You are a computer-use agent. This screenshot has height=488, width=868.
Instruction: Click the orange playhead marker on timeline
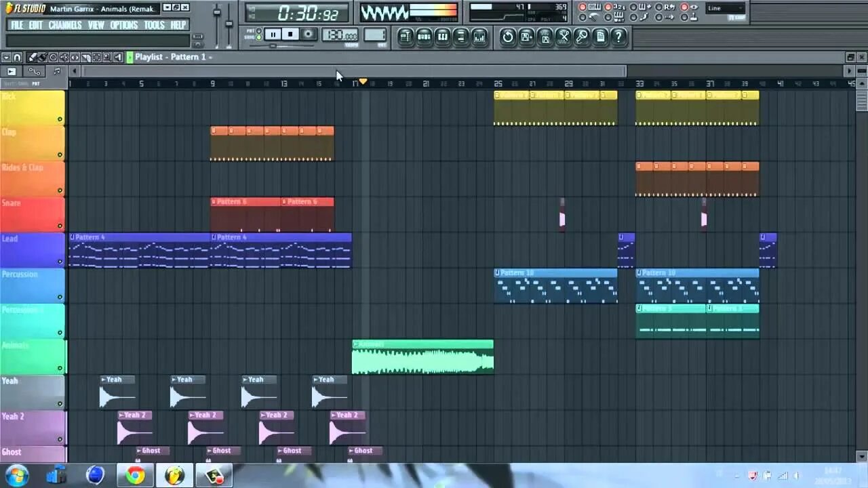(x=363, y=81)
